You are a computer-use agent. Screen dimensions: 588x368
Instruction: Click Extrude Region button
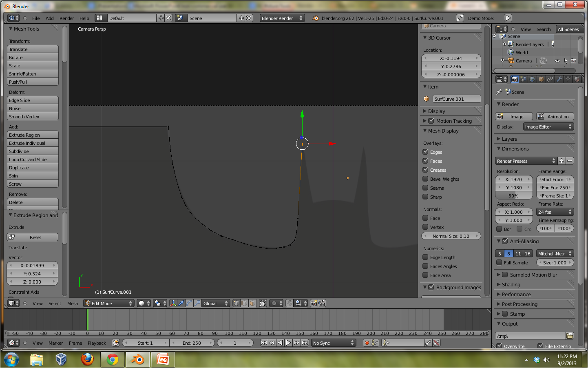pyautogui.click(x=33, y=135)
